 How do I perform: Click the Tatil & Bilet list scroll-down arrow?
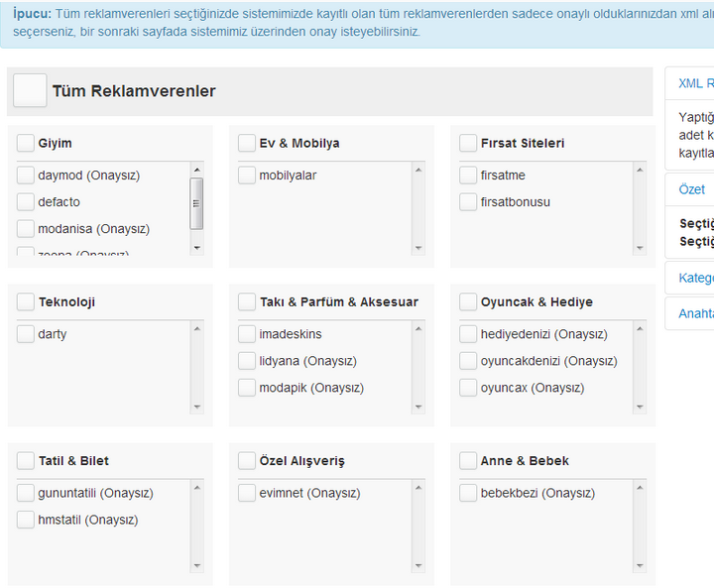pyautogui.click(x=196, y=566)
